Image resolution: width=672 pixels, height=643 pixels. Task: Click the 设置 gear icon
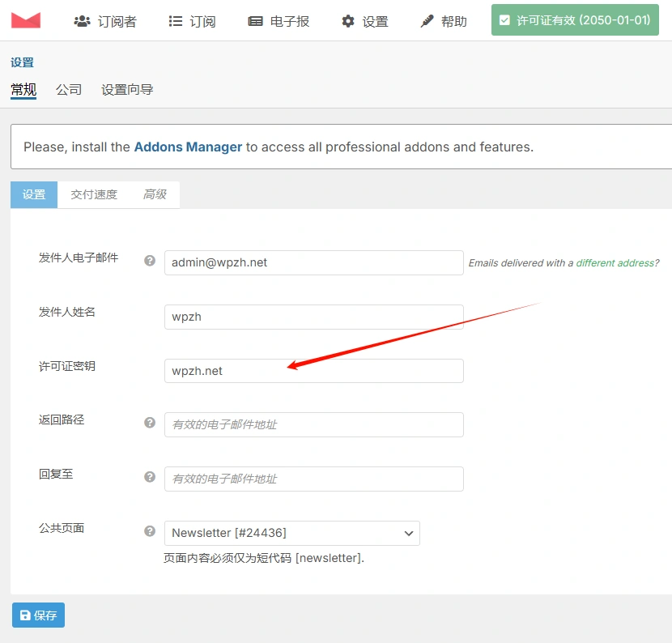[x=350, y=21]
